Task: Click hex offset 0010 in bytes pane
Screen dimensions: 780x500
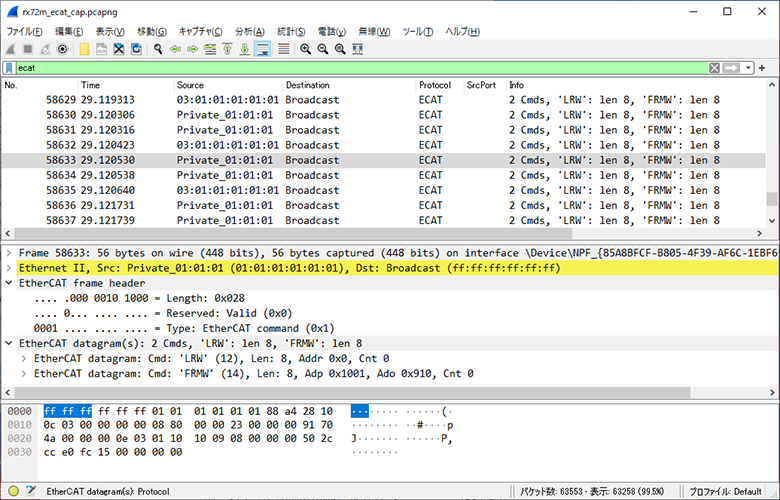Action: click(19, 425)
